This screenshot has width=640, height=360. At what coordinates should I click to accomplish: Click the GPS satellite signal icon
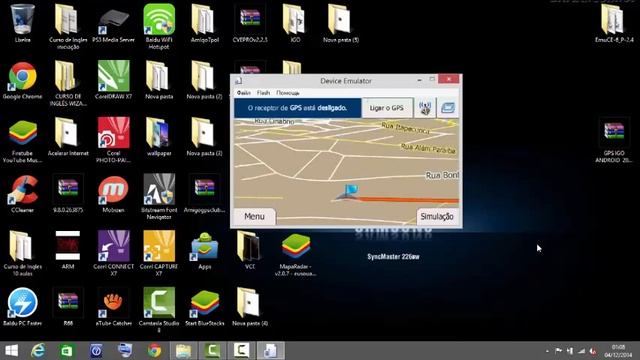[425, 108]
